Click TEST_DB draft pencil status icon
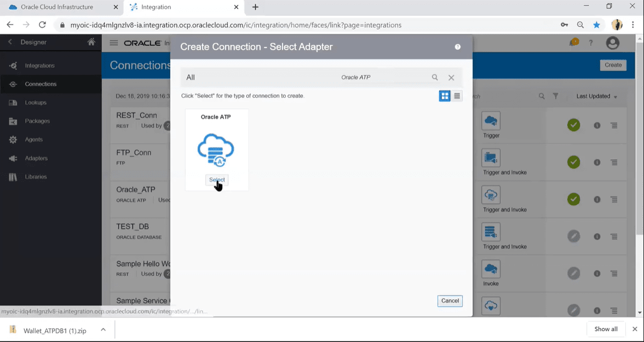Screen dimensions: 644x342 coord(574,236)
